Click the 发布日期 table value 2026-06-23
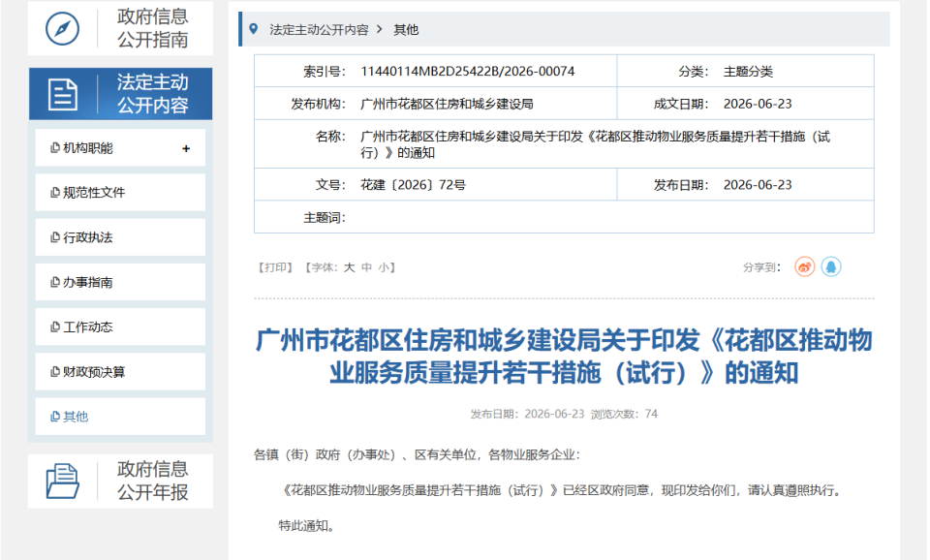The width and height of the screenshot is (930, 560). [758, 185]
